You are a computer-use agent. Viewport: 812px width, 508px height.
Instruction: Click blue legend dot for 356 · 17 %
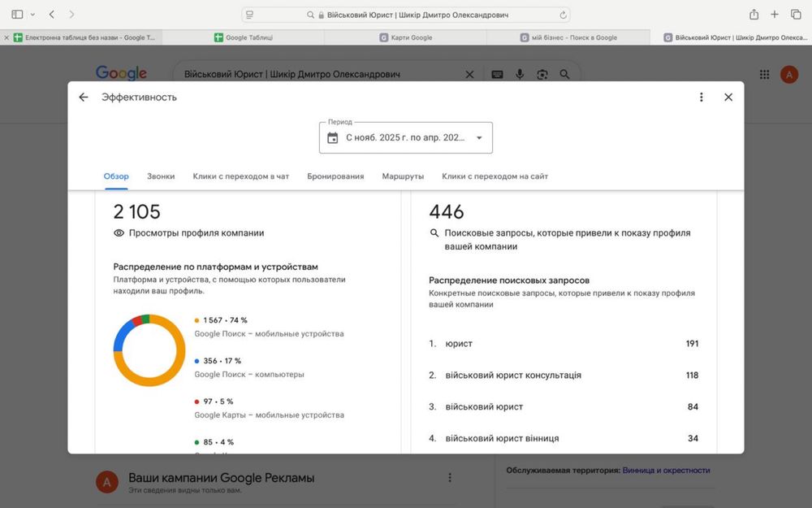197,361
